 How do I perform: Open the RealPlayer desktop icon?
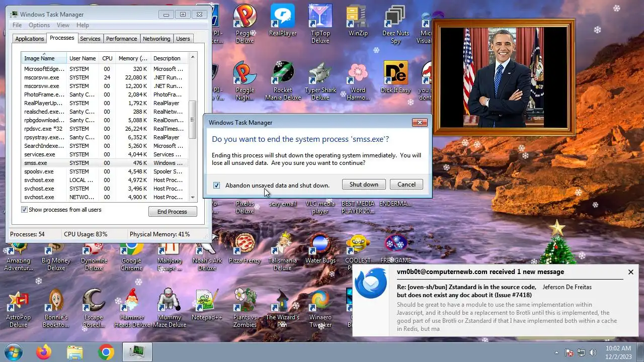click(282, 21)
